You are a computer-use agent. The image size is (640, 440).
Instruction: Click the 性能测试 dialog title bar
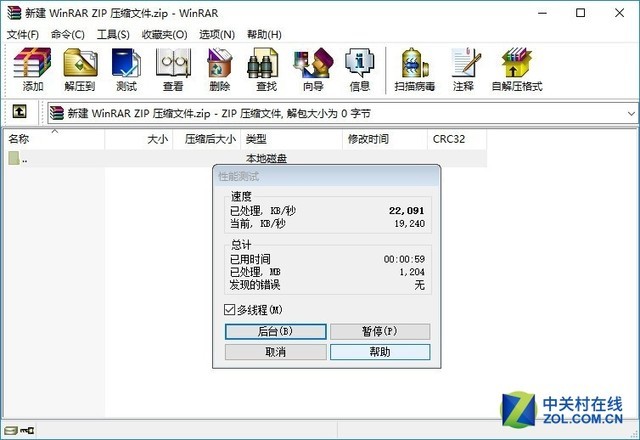327,176
